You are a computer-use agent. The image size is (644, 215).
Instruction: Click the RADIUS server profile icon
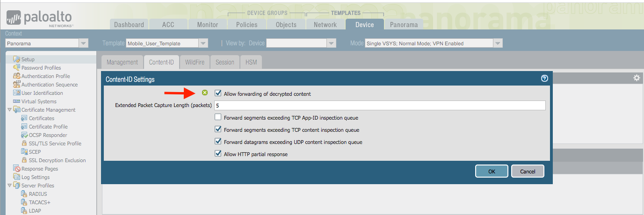(24, 194)
